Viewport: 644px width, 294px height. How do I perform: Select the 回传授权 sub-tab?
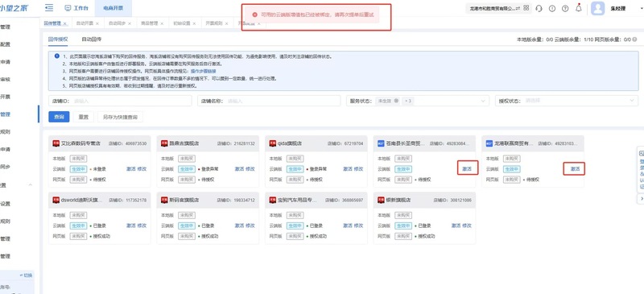pos(58,39)
